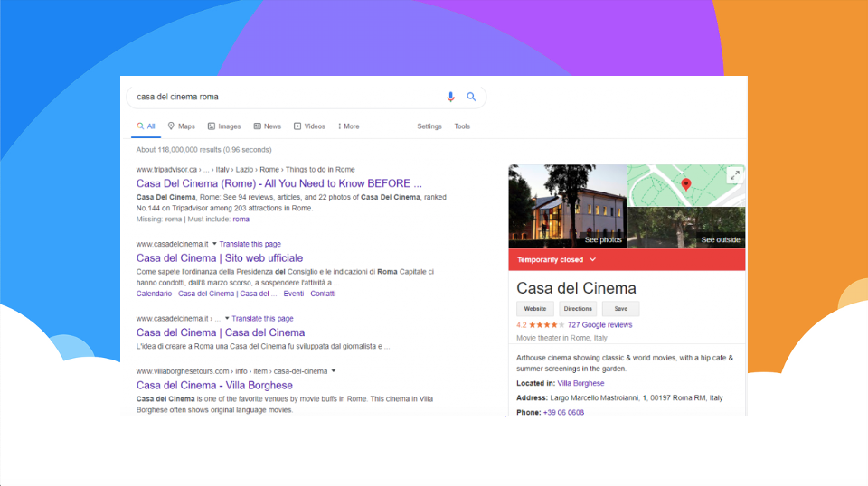Open the Videos tab

coord(309,126)
